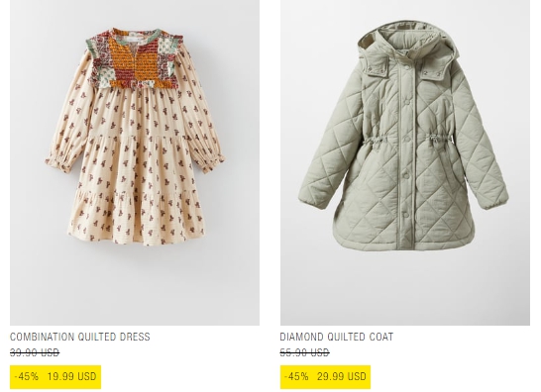Viewport: 541px width, 392px height.
Task: Open the Diamond Quilted Coat title link
Action: [x=337, y=337]
